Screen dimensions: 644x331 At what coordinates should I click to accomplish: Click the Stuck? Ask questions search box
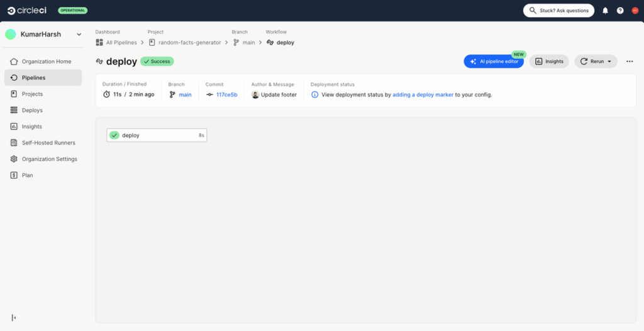pyautogui.click(x=558, y=11)
